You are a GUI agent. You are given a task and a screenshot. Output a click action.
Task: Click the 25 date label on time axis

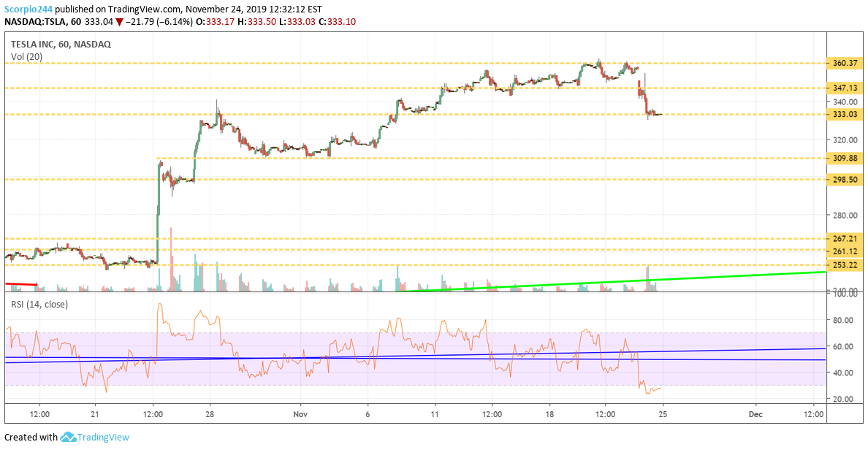663,414
